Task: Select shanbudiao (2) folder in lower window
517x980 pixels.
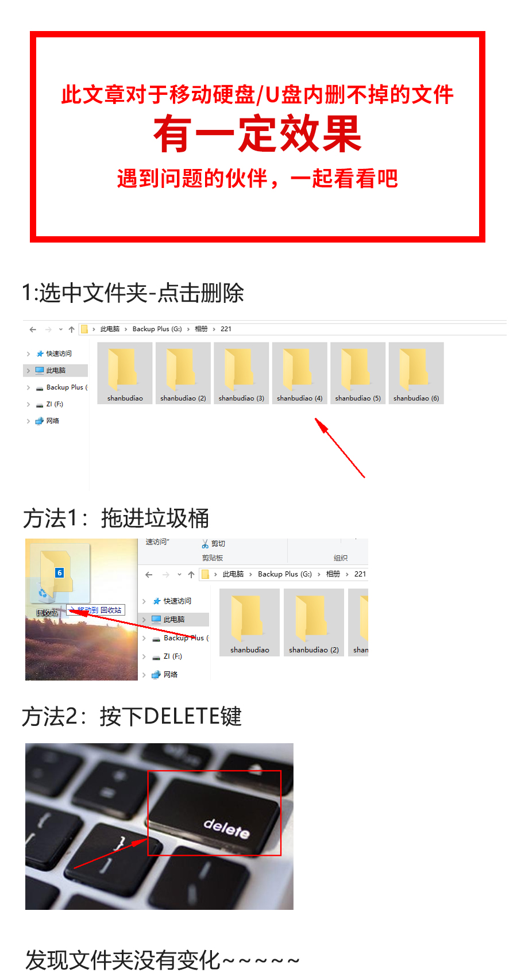Action: [314, 622]
